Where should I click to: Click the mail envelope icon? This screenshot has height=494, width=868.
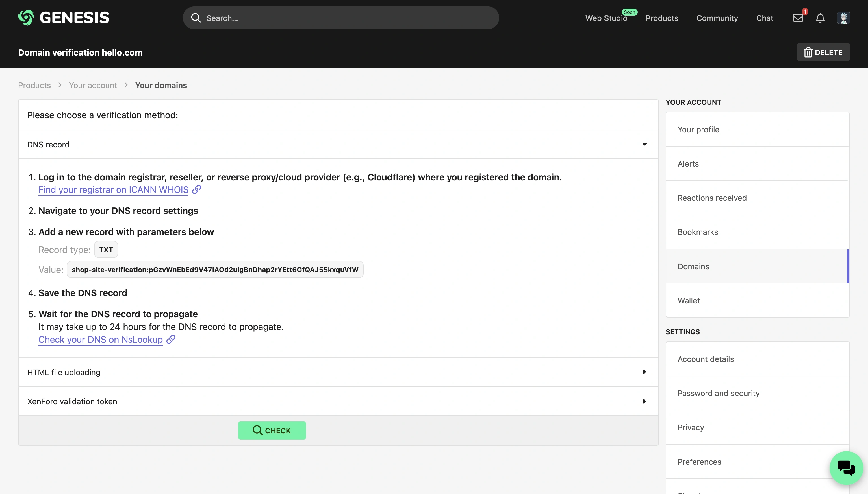point(798,18)
